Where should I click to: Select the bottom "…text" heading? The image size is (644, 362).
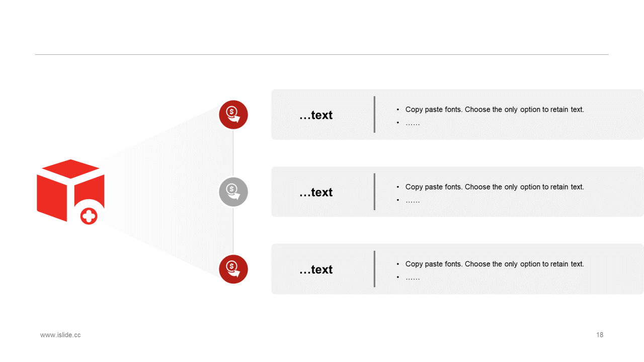tap(316, 270)
